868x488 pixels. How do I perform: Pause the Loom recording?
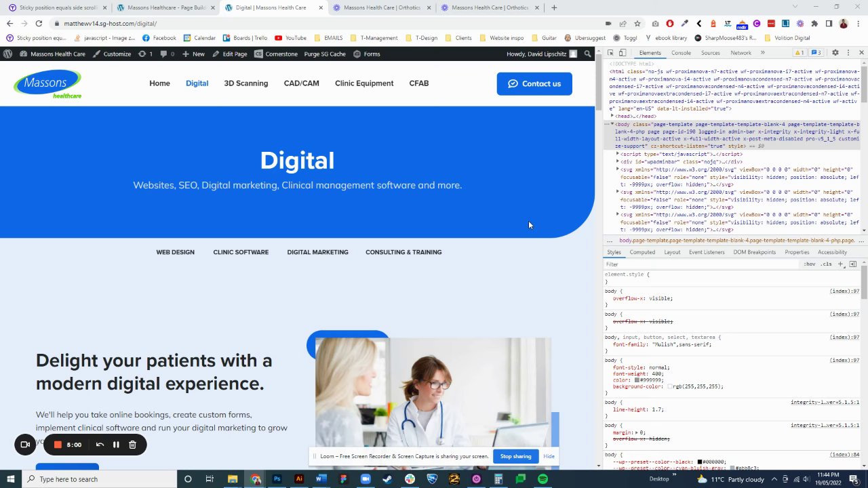(x=116, y=445)
